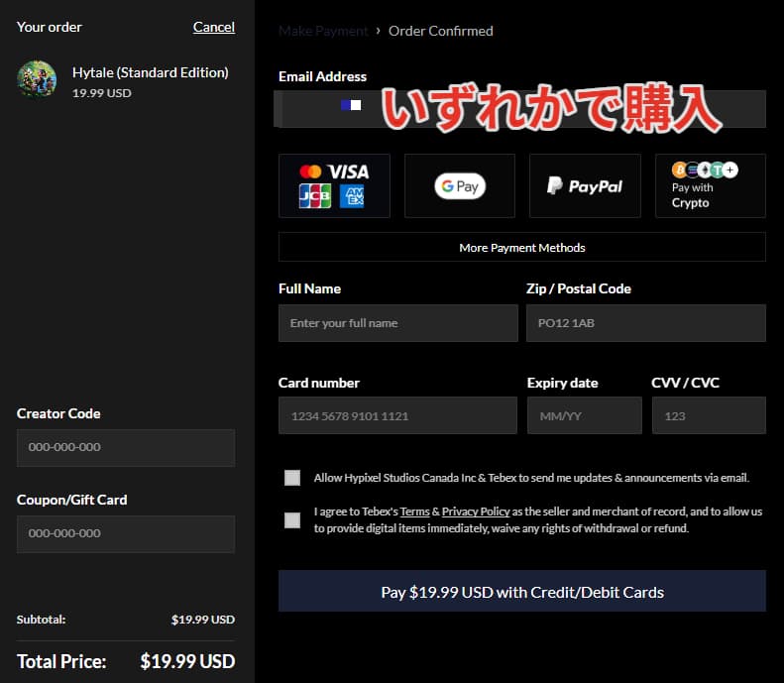784x683 pixels.
Task: Choose Google Pay as payment method
Action: click(459, 185)
